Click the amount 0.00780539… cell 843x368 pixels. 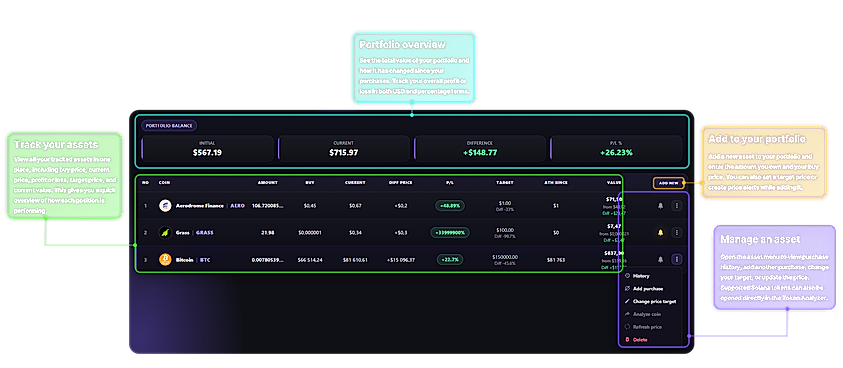[268, 260]
